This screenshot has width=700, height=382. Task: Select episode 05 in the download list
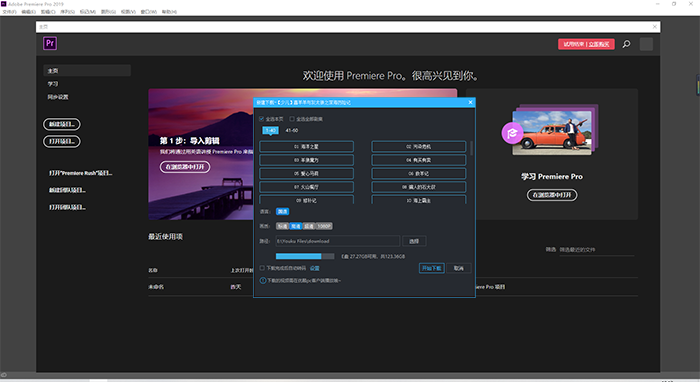(x=306, y=174)
